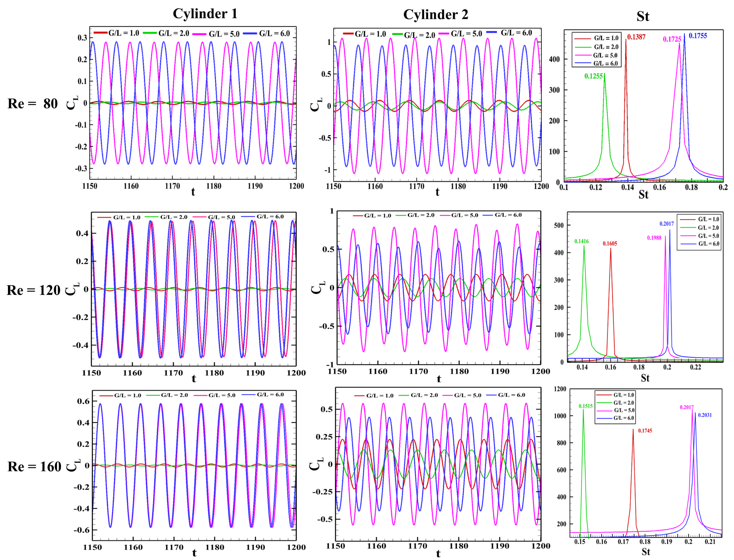Select the red peak label 0.1387
Screen dimensions: 734x560
tap(636, 37)
